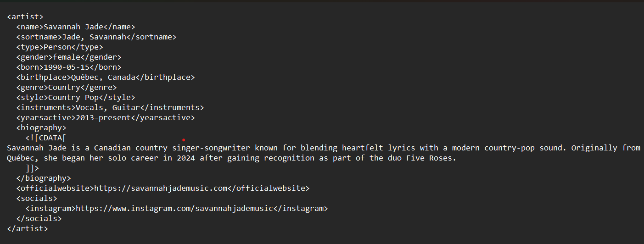Click the CDATA closing brackets
The image size is (644, 244).
32,168
